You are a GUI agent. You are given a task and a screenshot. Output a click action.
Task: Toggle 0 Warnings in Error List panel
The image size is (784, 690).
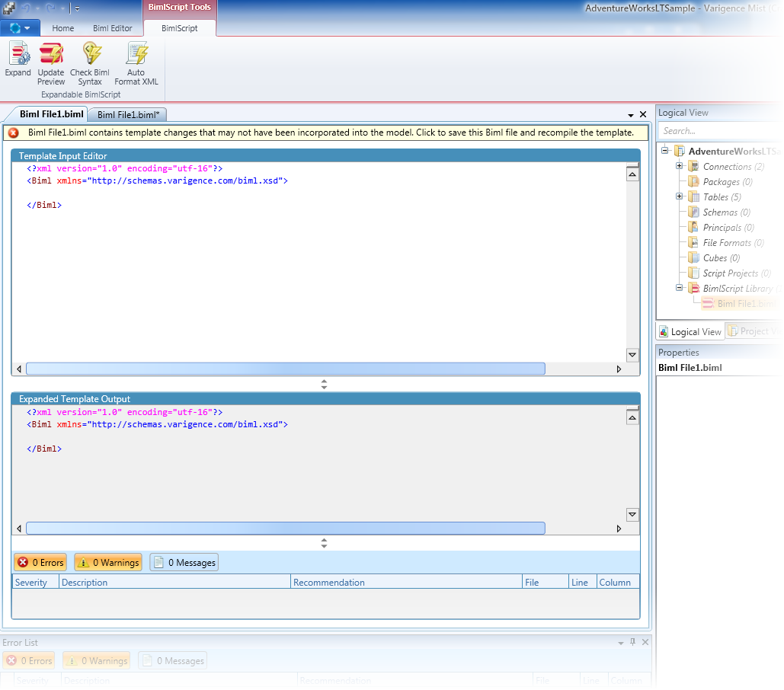point(97,660)
